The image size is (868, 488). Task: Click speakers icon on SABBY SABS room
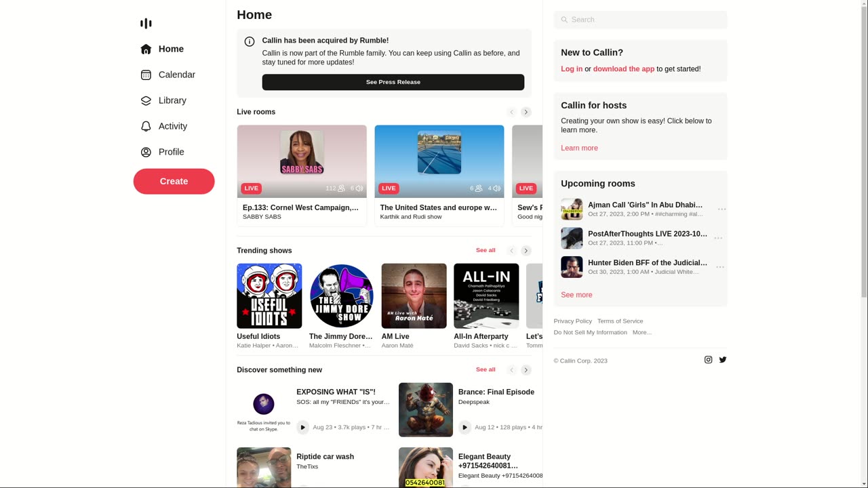(359, 188)
